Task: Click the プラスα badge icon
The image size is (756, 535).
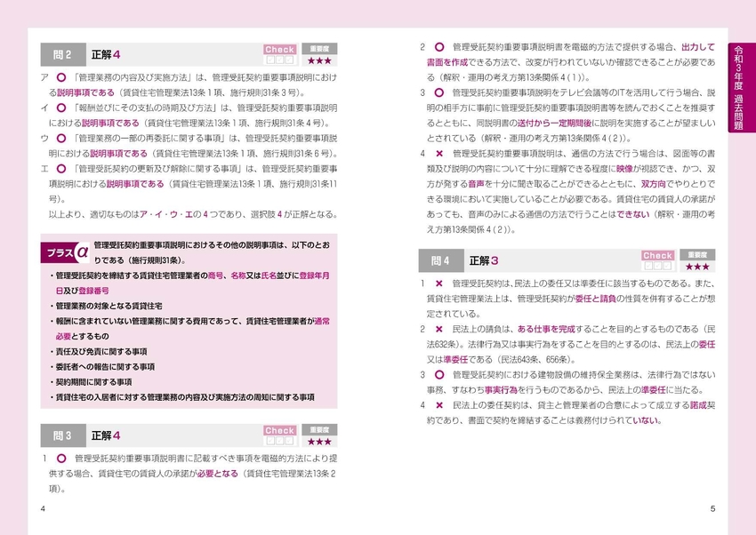Action: point(67,252)
